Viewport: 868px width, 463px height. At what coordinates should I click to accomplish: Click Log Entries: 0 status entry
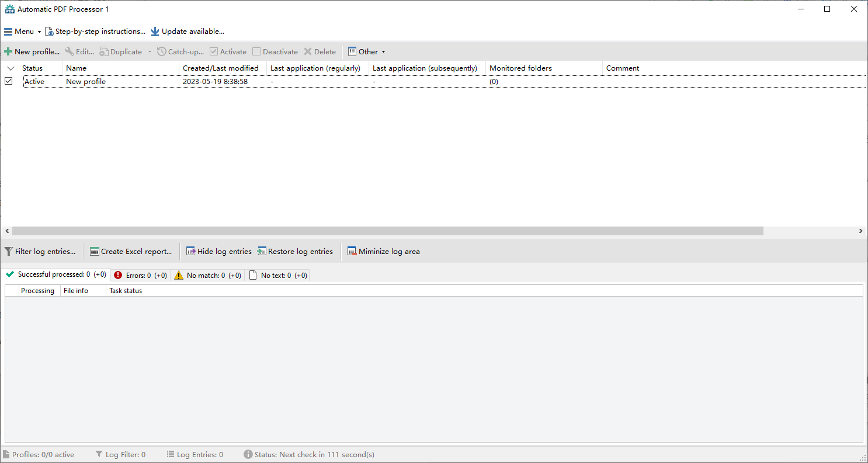coord(195,455)
